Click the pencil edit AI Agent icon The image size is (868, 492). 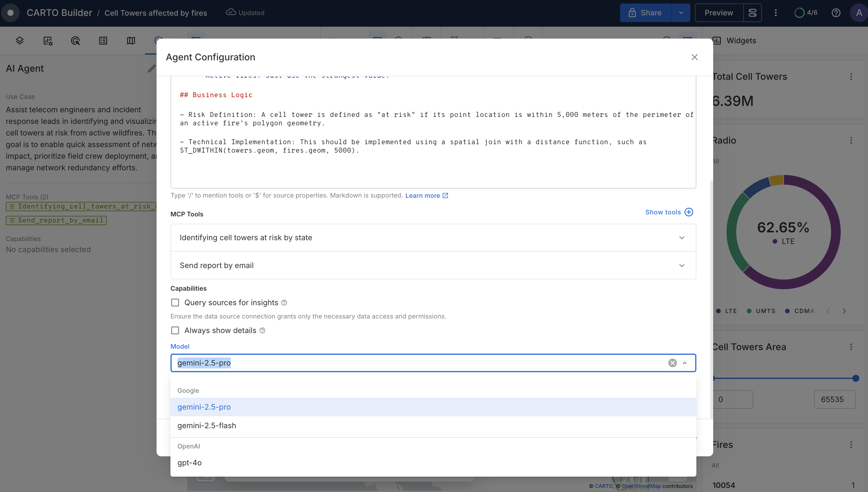coord(152,68)
